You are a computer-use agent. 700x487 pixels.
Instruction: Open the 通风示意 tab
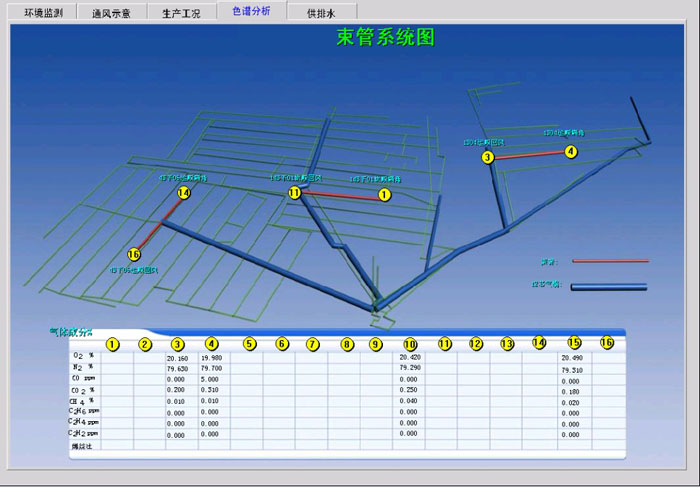point(111,14)
